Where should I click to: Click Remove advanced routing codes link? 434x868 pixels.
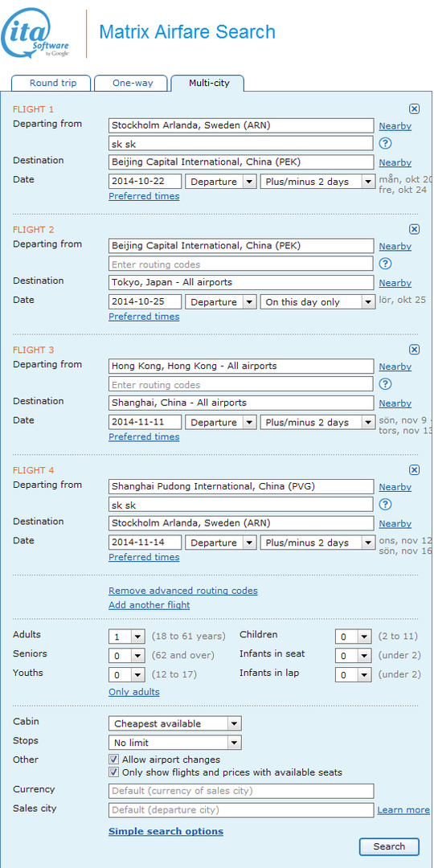pyautogui.click(x=182, y=591)
